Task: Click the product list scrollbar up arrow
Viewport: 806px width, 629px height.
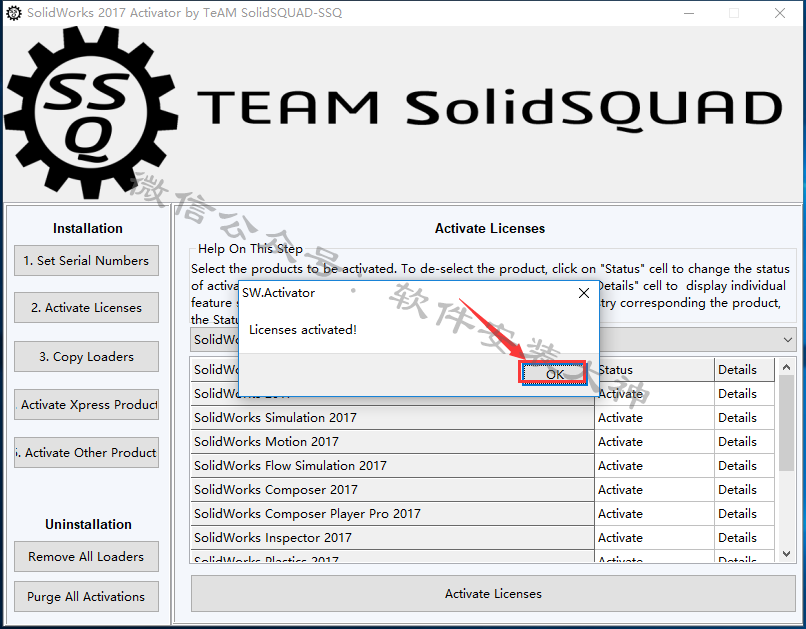Action: point(786,367)
